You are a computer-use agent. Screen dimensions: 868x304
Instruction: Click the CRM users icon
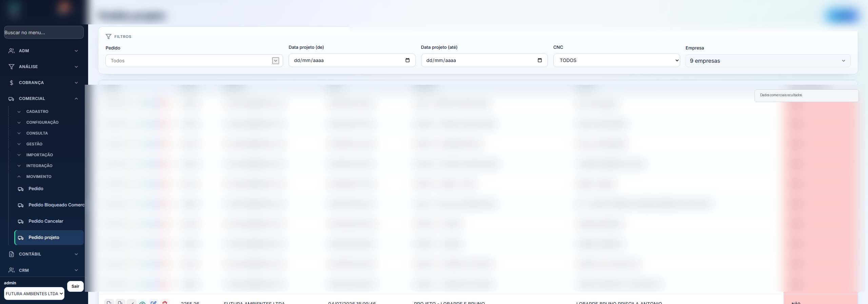coord(12,270)
